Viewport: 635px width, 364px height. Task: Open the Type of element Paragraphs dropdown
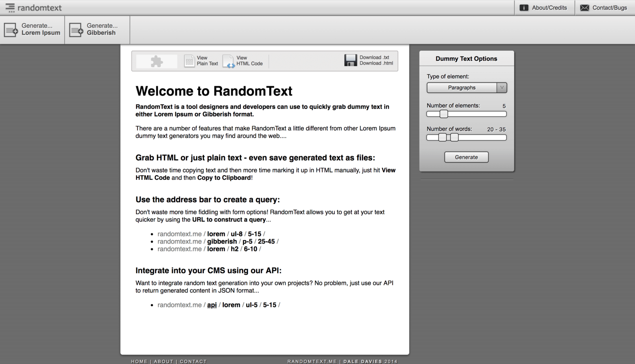coord(462,88)
